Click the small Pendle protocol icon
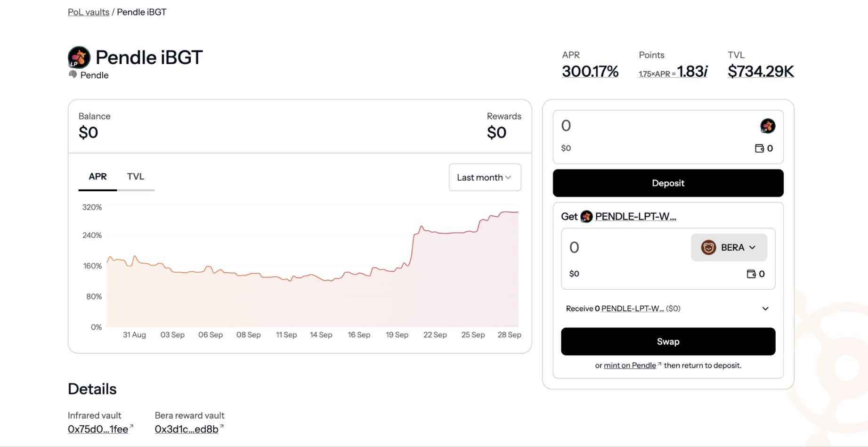Viewport: 868px width, 447px height. (73, 74)
